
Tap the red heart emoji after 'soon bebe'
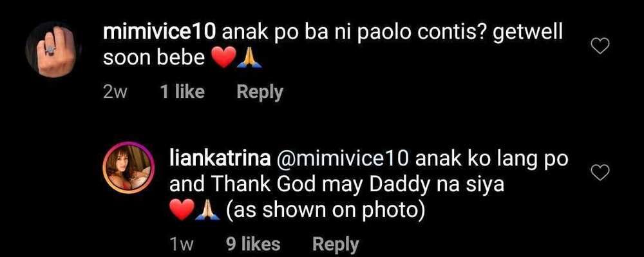224,59
